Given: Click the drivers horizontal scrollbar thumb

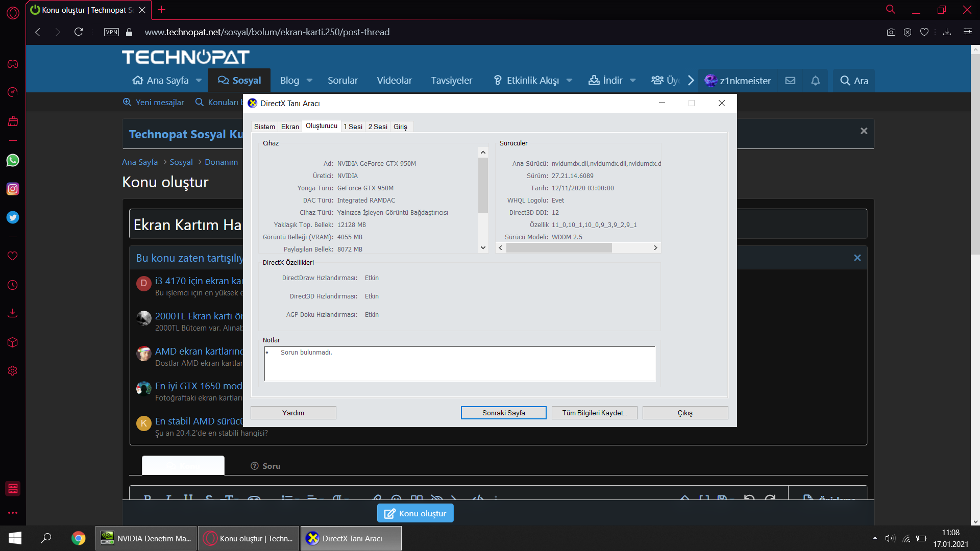Looking at the screenshot, I should [559, 248].
